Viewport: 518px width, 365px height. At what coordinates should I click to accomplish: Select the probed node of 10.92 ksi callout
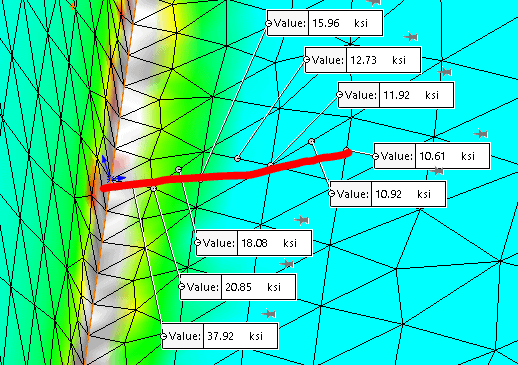[312, 142]
